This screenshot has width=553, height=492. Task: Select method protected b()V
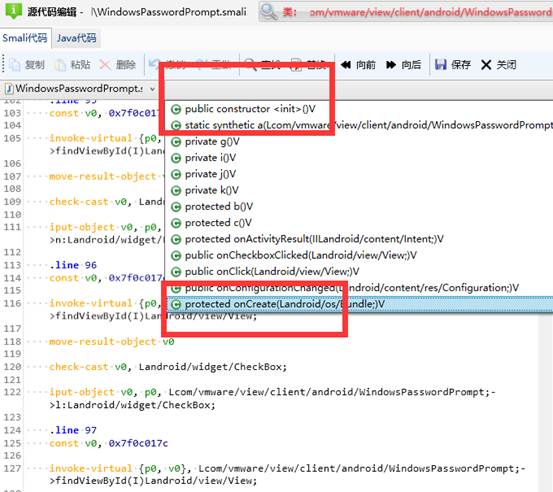pyautogui.click(x=219, y=206)
